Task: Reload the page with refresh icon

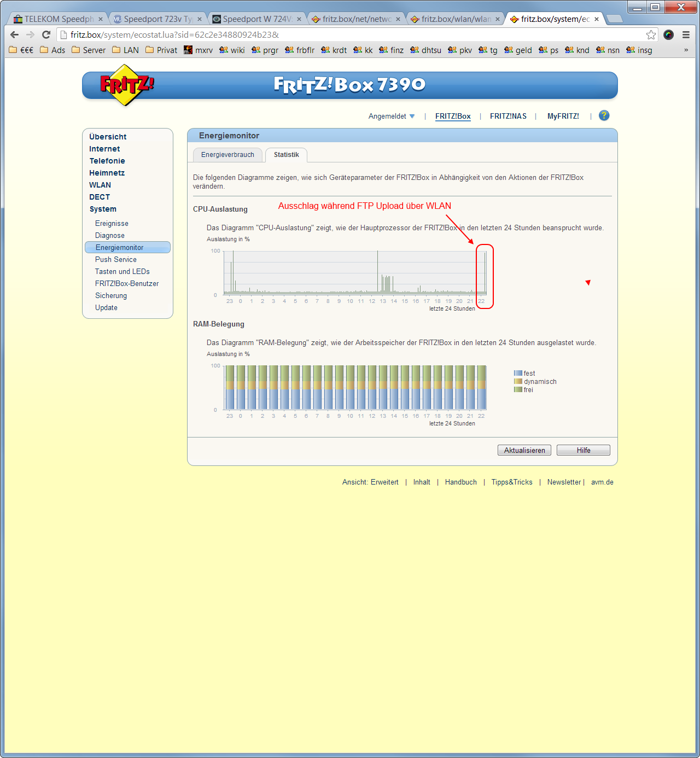Action: click(46, 34)
